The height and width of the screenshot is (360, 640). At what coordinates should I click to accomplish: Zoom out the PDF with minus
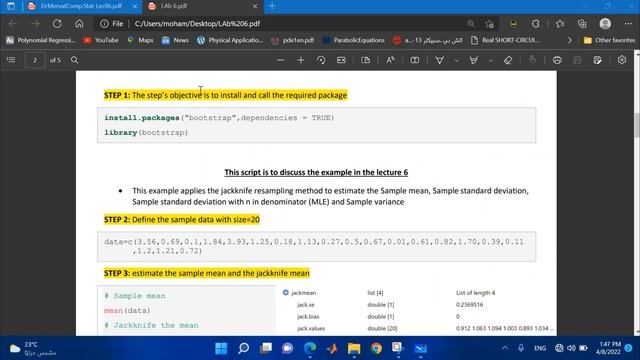[x=280, y=60]
